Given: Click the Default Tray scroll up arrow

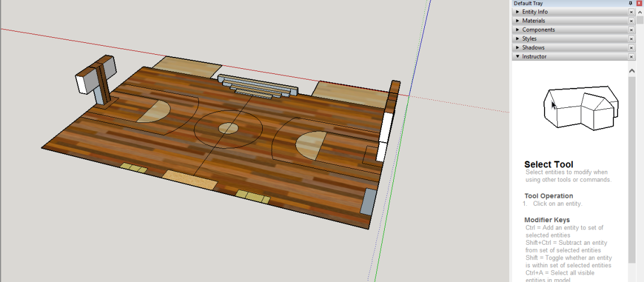Looking at the screenshot, I should (640, 12).
